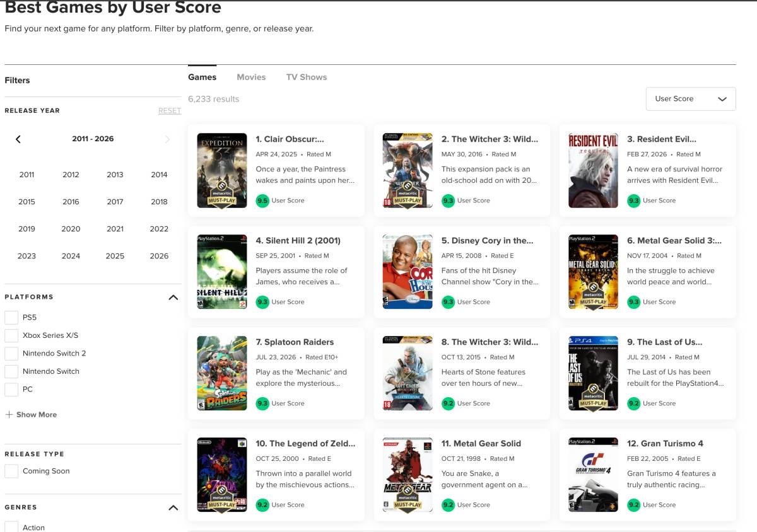Select release year 2026
The width and height of the screenshot is (757, 532).
[x=159, y=256]
